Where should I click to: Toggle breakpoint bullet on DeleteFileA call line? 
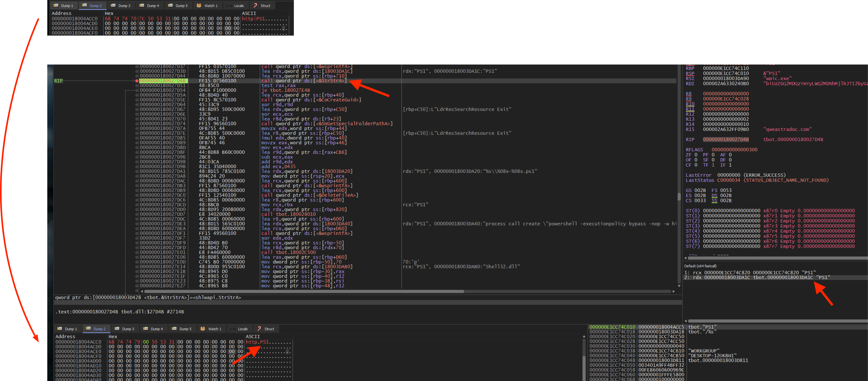137,195
